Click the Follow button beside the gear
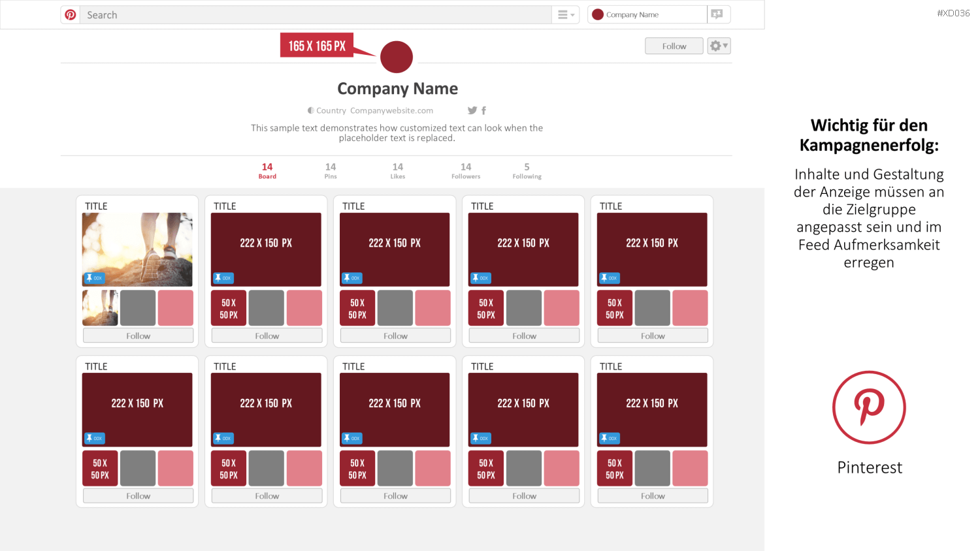Viewport: 980px width, 551px height. pyautogui.click(x=674, y=46)
